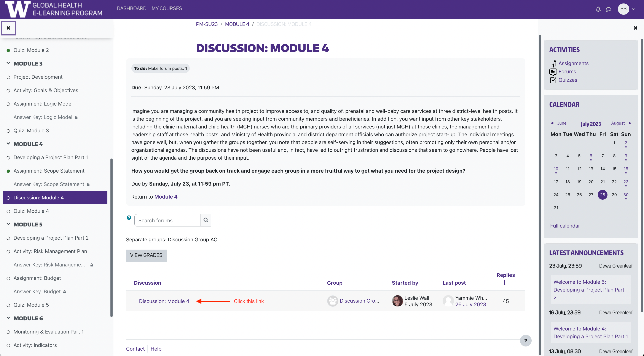The height and width of the screenshot is (356, 644).
Task: Toggle completion for Developing a Project Plan Part 1
Action: click(x=8, y=157)
